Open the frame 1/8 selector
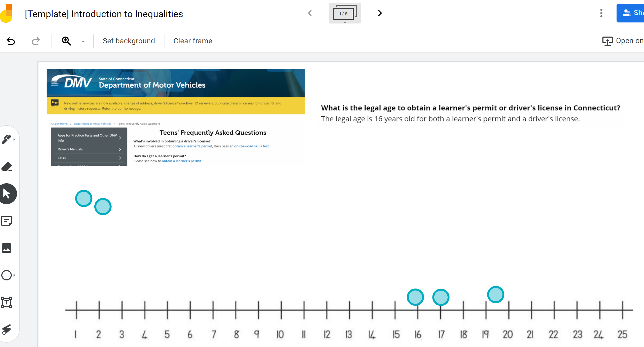Screen dimensions: 644x347 pos(345,13)
